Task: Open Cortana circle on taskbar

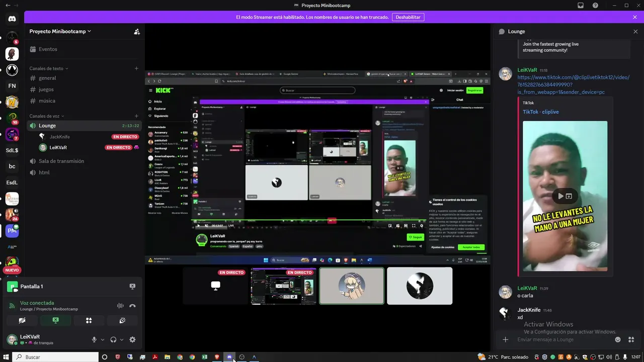Action: pos(105,357)
